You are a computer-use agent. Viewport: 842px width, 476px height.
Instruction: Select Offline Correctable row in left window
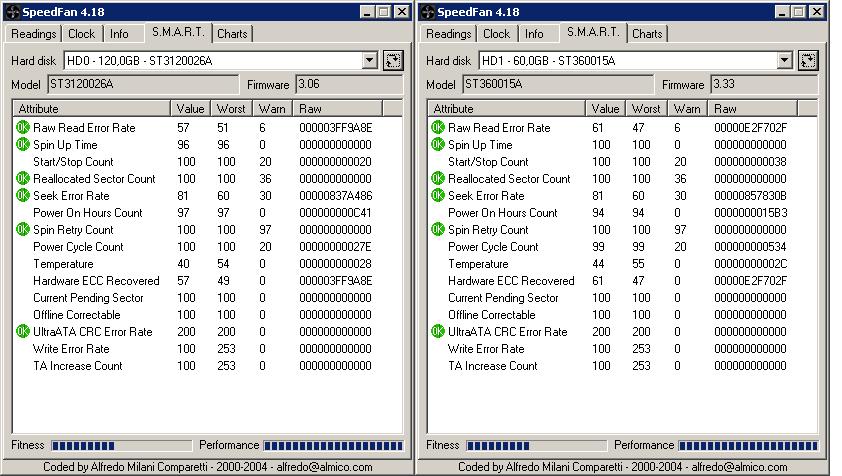207,315
